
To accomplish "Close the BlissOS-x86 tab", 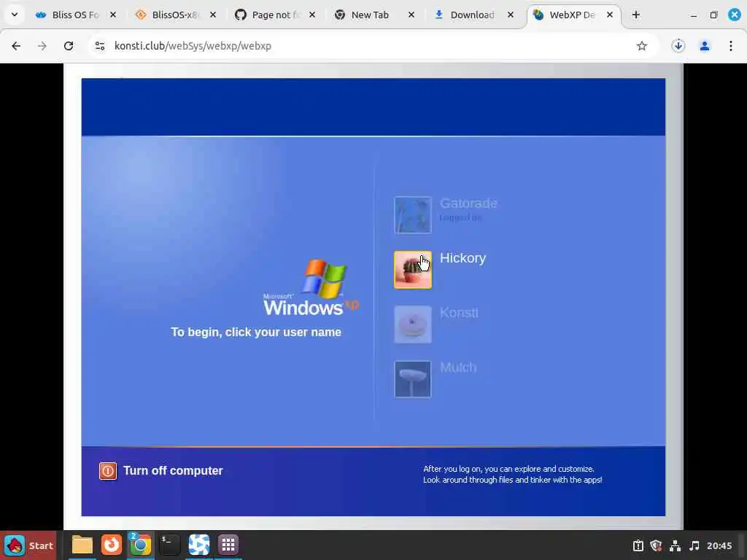I will (x=213, y=15).
